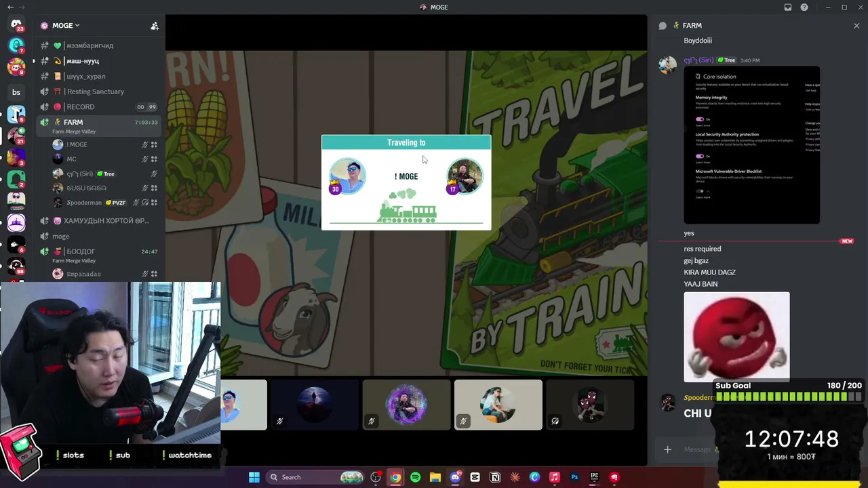Open Notion from the taskbar
The image size is (868, 488).
coord(495,477)
